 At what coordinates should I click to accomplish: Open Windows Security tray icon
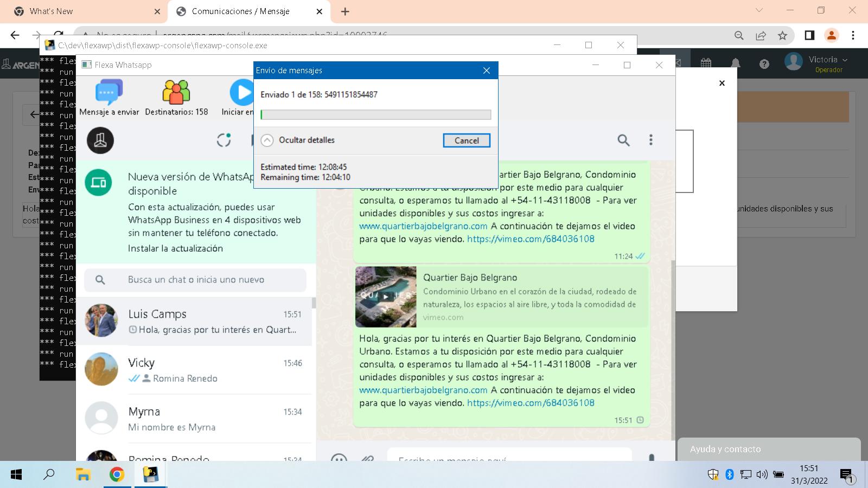(x=713, y=474)
